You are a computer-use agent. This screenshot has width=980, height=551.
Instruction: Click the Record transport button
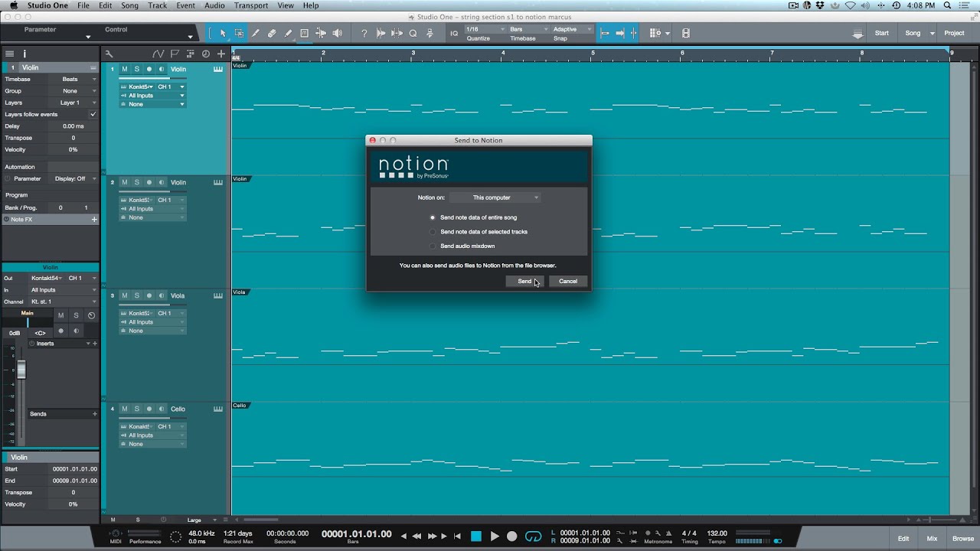tap(512, 536)
